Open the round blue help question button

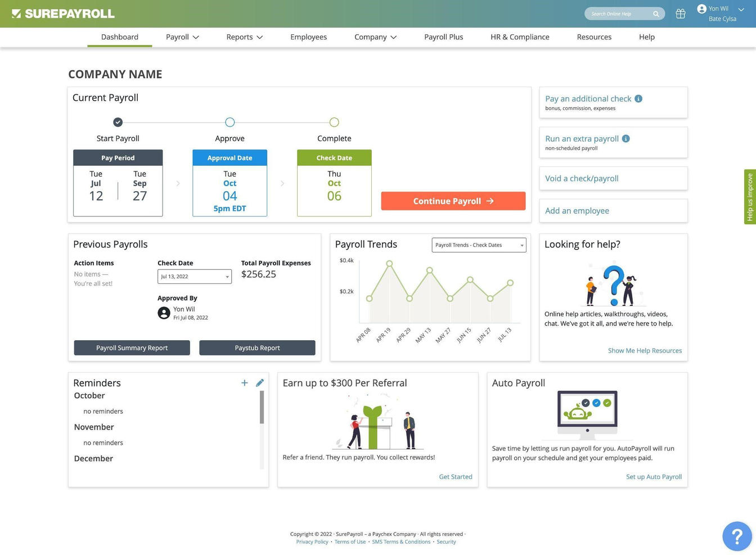tap(737, 536)
